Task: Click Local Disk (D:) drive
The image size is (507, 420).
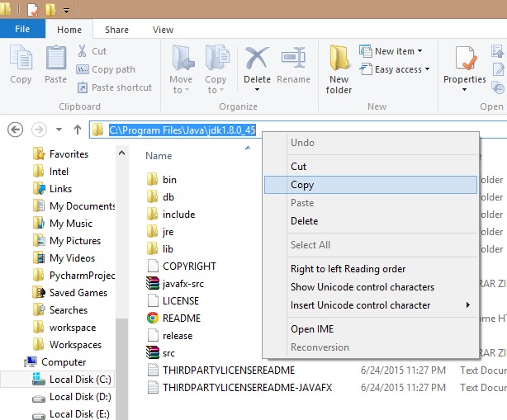Action: (x=72, y=397)
